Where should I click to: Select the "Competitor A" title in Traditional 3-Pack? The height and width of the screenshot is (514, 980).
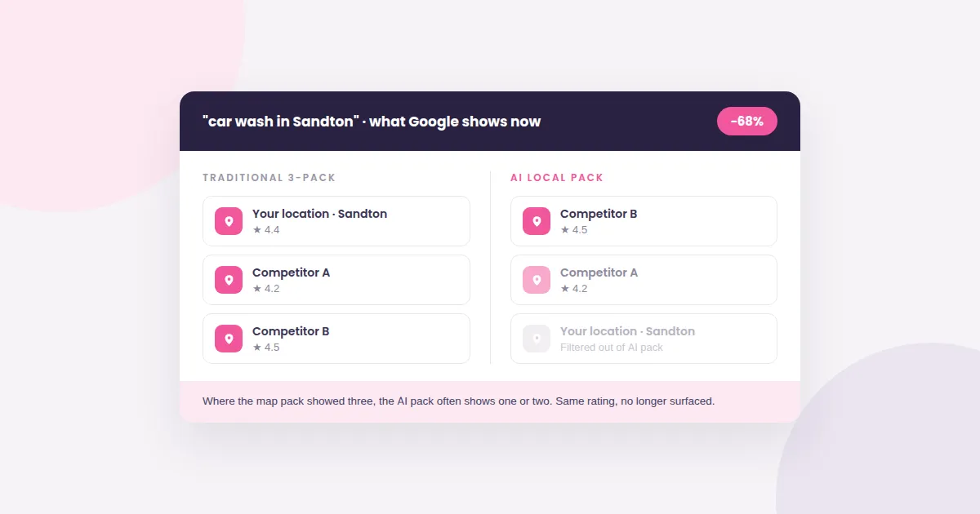coord(291,273)
